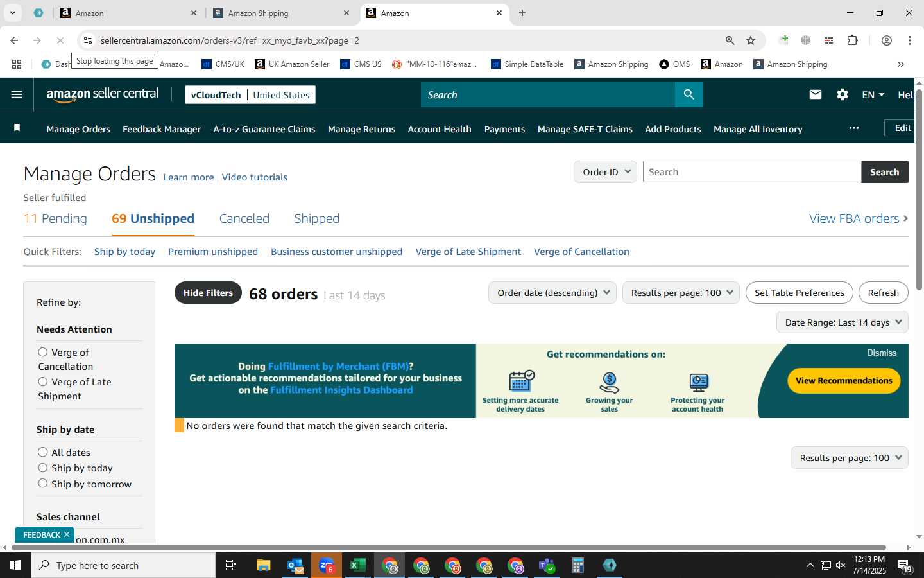Open the top Results per page dropdown
Image resolution: width=924 pixels, height=578 pixels.
(x=681, y=293)
